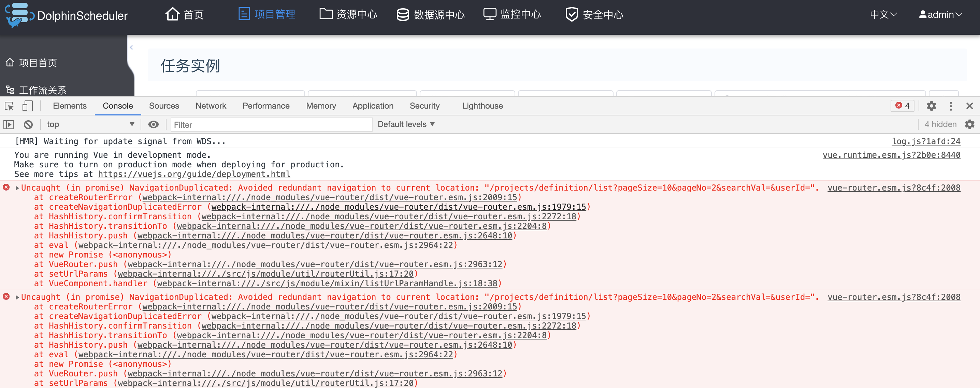Viewport: 980px width, 388px height.
Task: Show the console sidebar panel icon
Action: pos(9,125)
